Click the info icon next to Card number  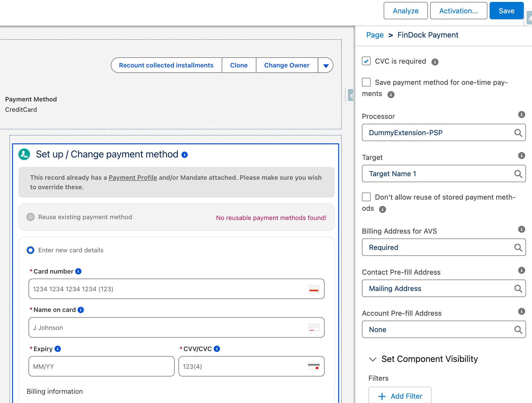click(78, 271)
